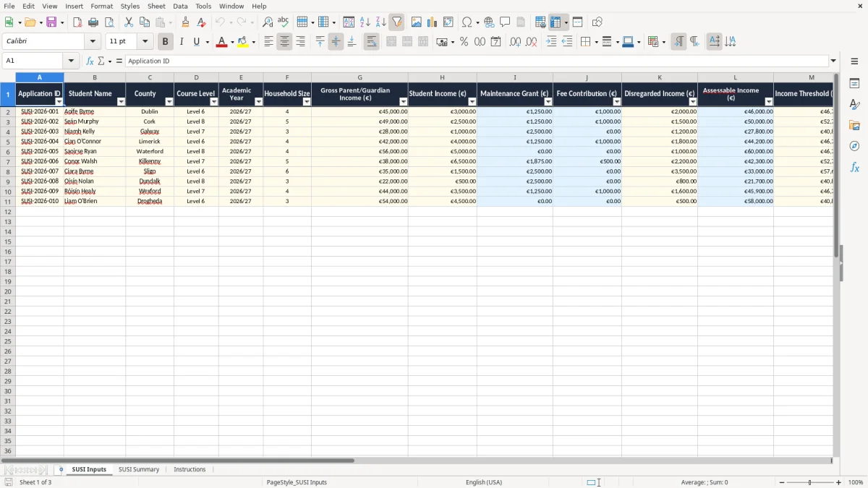
Task: Open the Student Name filter dropdown
Action: [121, 102]
